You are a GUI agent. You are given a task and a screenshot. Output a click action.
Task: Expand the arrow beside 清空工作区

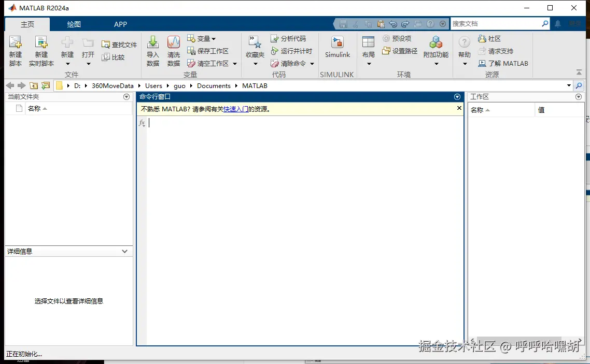point(235,64)
